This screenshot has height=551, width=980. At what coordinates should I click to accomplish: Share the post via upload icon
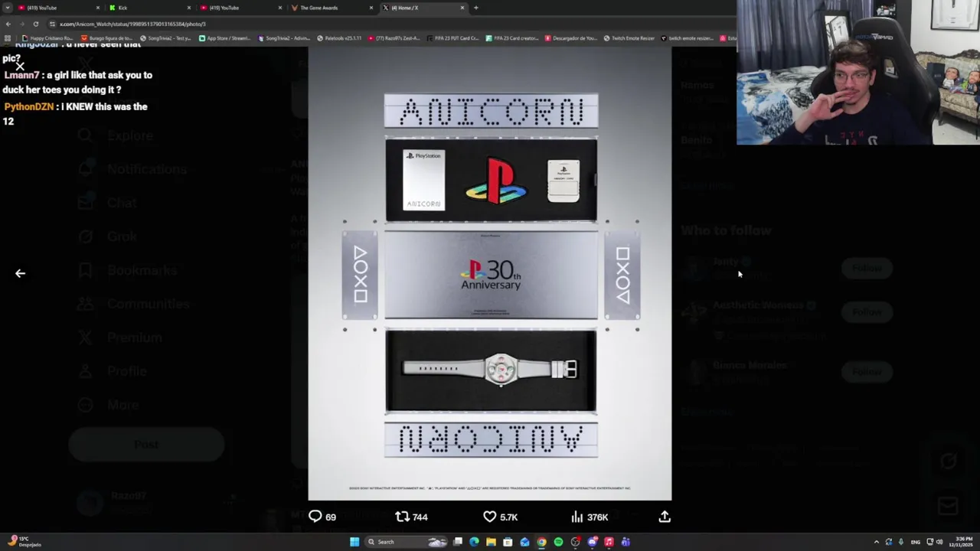[665, 517]
